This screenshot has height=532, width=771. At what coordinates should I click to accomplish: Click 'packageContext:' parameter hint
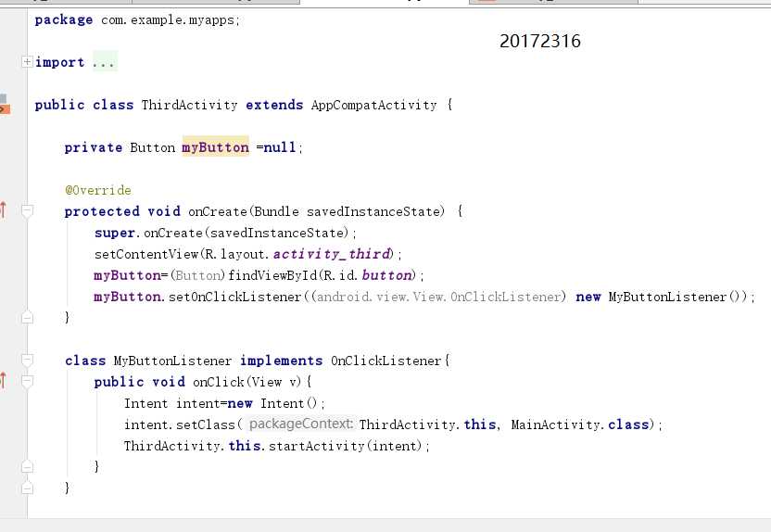pos(301,424)
